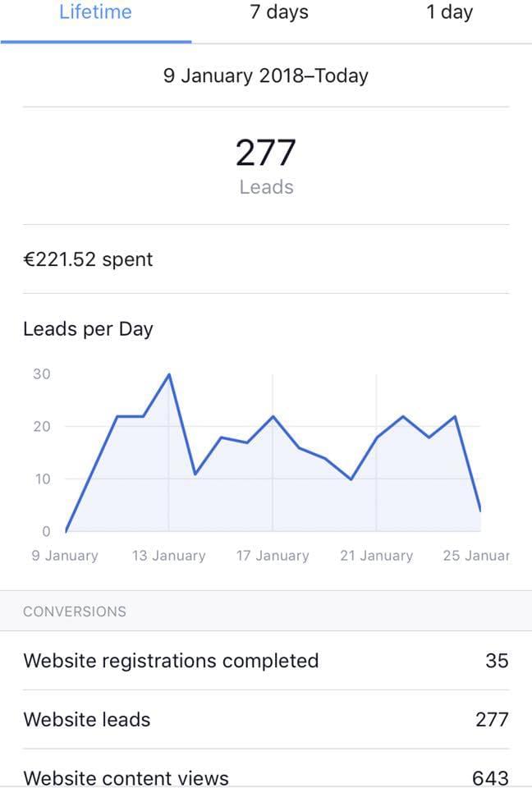
Task: Switch to the Lifetime tab
Action: pos(95,13)
